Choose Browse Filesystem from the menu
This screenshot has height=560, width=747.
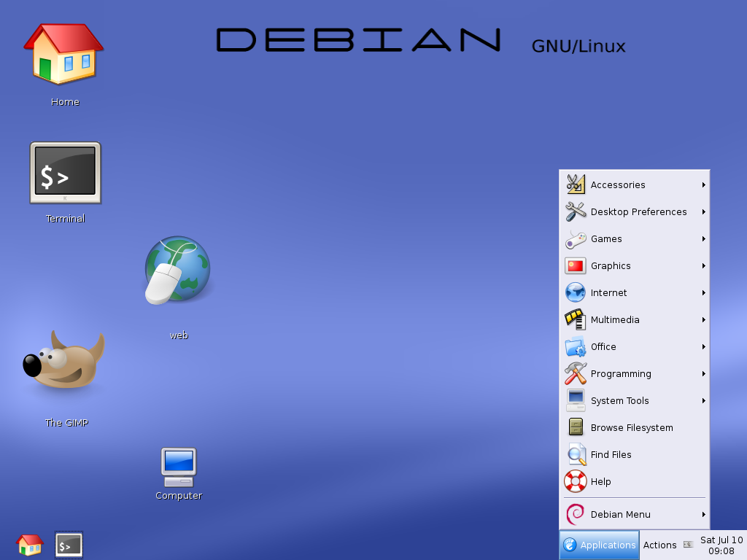click(635, 427)
